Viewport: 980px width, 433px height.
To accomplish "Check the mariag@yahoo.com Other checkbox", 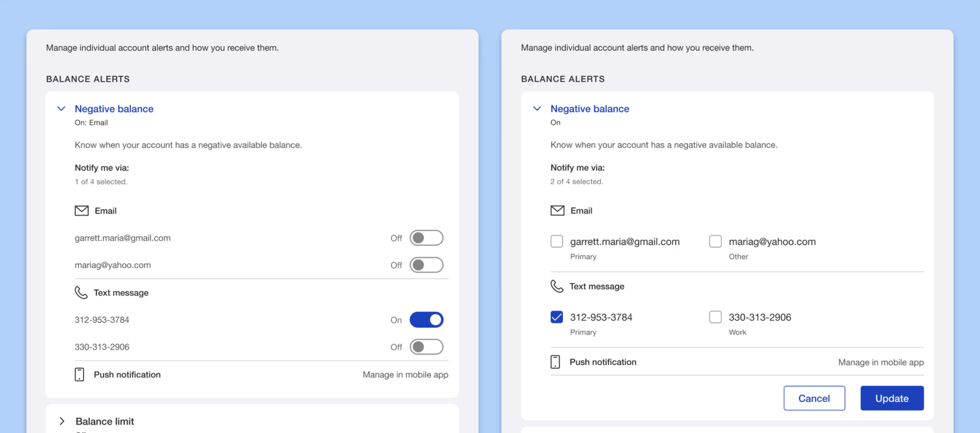I will click(x=715, y=241).
